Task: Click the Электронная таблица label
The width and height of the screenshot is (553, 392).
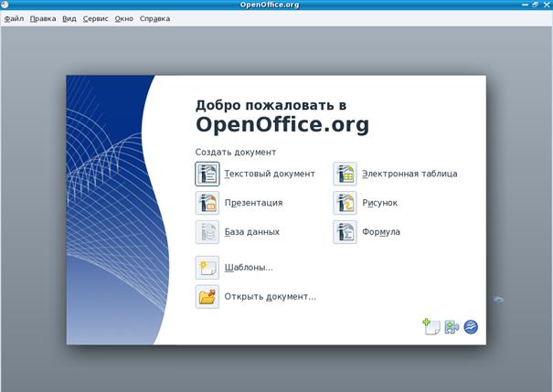Action: coord(409,174)
